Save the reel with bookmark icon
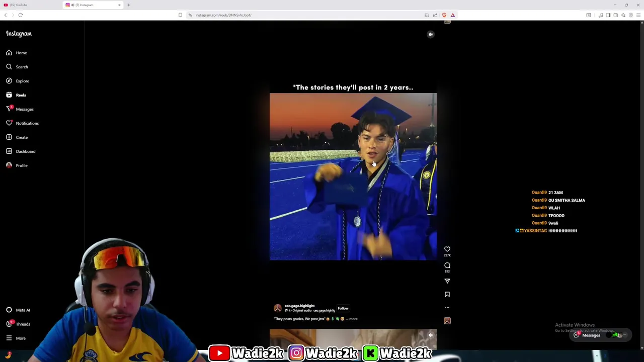 [447, 294]
